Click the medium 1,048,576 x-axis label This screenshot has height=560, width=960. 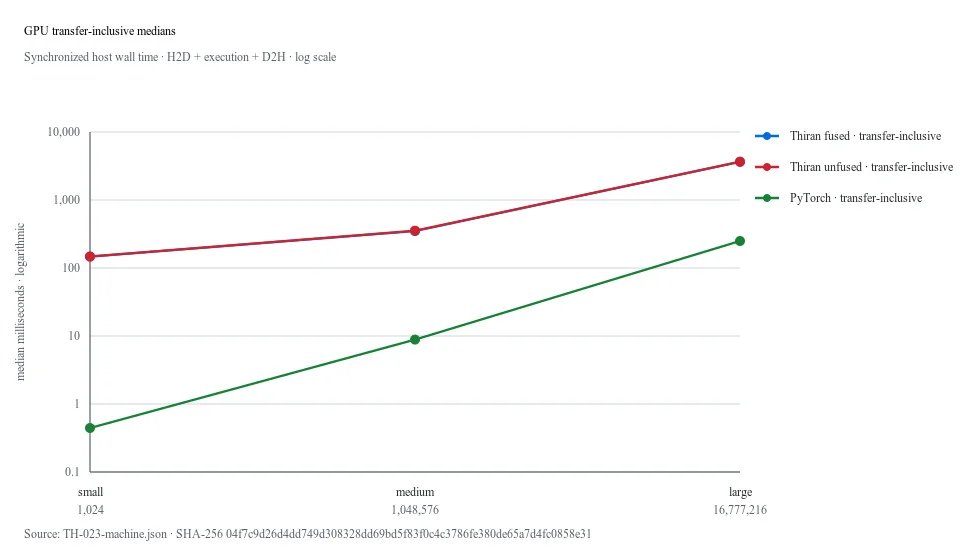tap(415, 501)
